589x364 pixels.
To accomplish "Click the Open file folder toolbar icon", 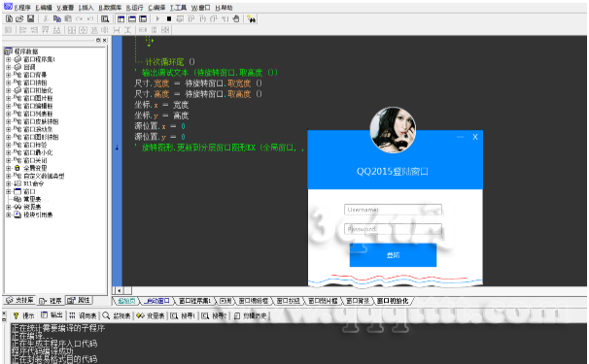I will pyautogui.click(x=19, y=18).
